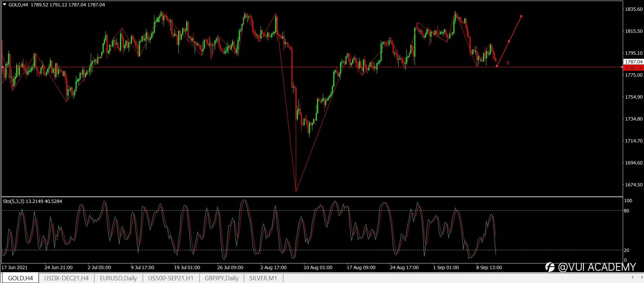Go to the SILVER,M1 chart tab

click(x=263, y=278)
